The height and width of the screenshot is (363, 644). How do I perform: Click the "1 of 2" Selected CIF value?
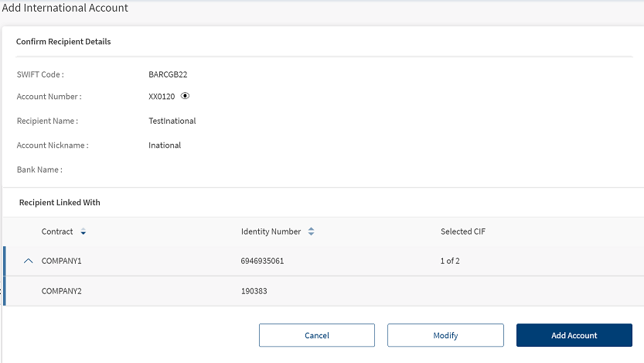[450, 261]
